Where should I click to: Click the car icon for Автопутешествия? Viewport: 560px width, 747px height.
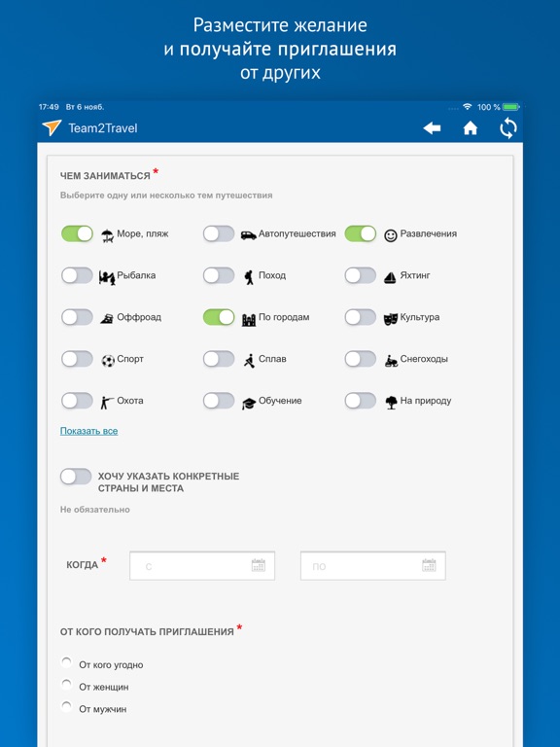click(248, 234)
